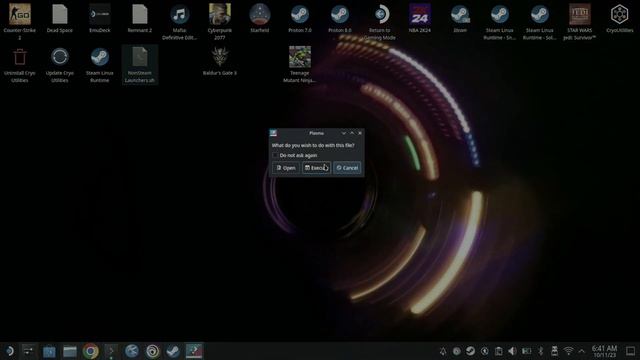Open the volume control in system tray
This screenshot has width=640, height=360.
coord(512,351)
